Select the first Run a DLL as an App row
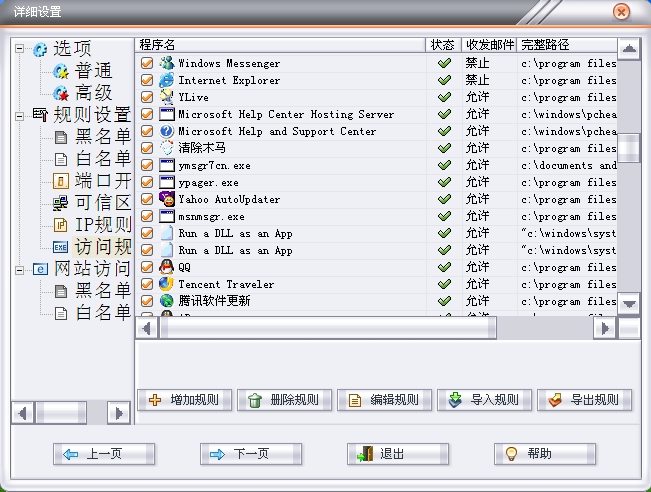 [376, 233]
